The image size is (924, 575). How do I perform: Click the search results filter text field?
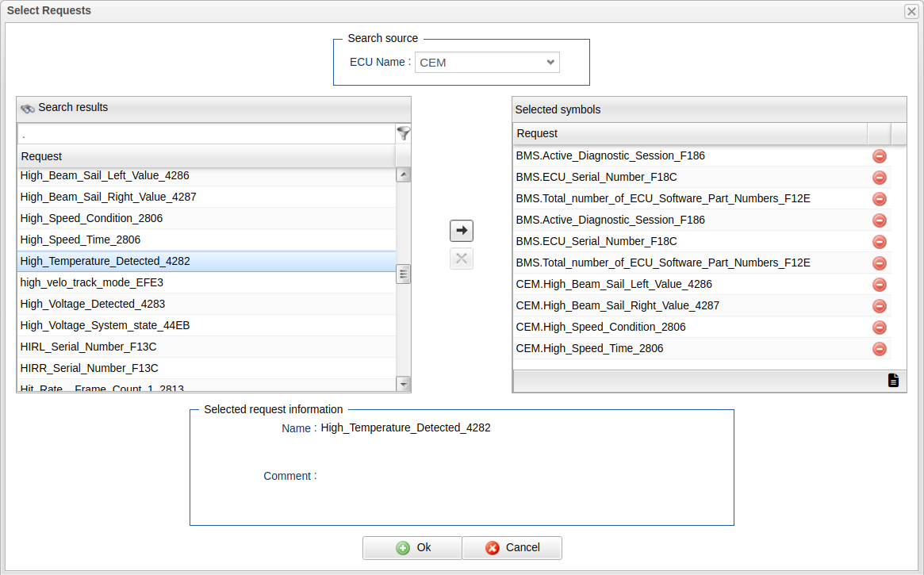pyautogui.click(x=205, y=134)
